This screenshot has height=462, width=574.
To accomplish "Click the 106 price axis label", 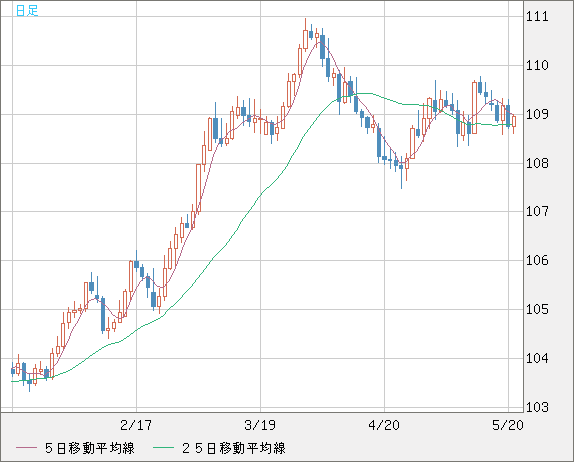I will (537, 260).
